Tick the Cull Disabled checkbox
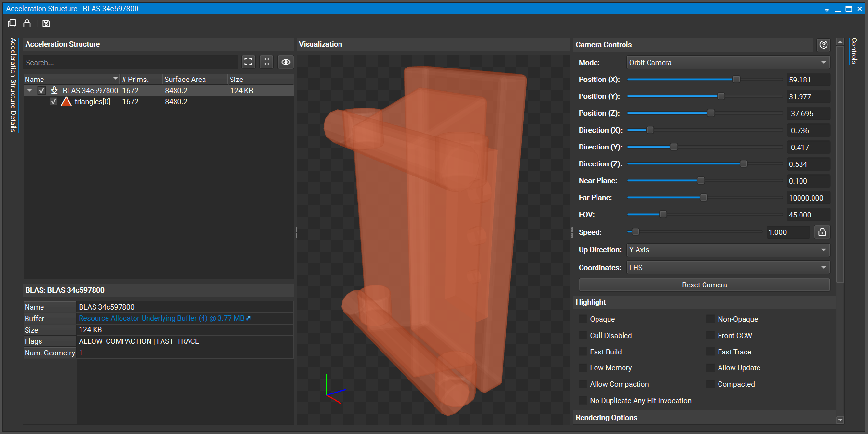The image size is (868, 434). pos(583,335)
